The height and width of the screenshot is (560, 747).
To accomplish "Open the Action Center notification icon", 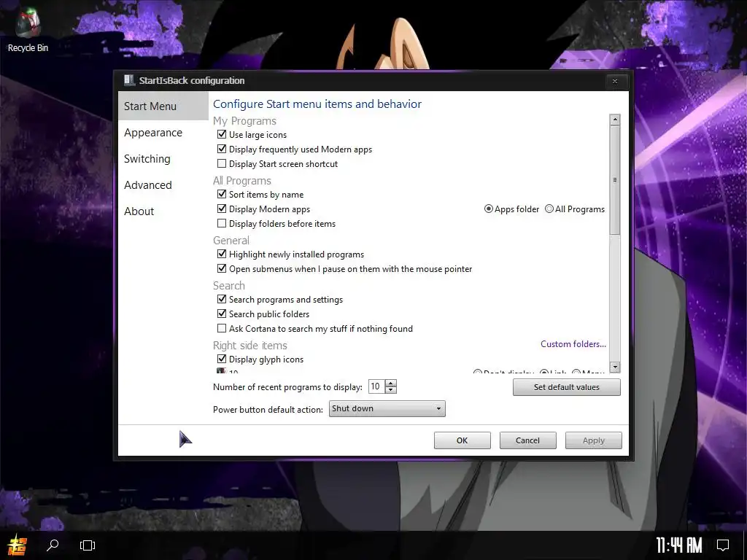I will click(x=723, y=545).
